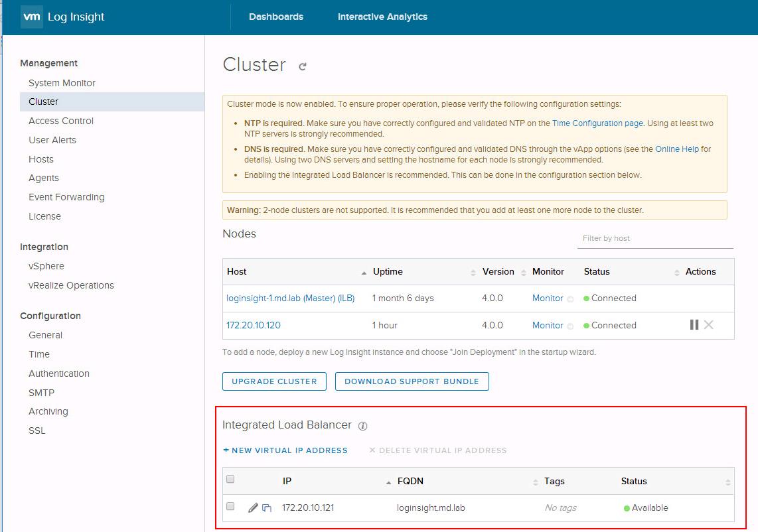Click the copy icon beside 172.20.10.121
Viewport: 758px width, 532px height.
tap(266, 508)
